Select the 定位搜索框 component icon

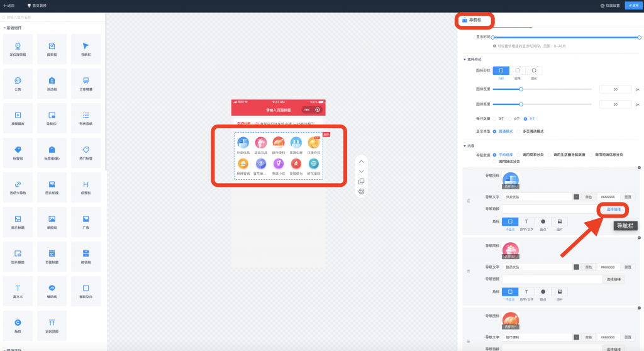18,48
